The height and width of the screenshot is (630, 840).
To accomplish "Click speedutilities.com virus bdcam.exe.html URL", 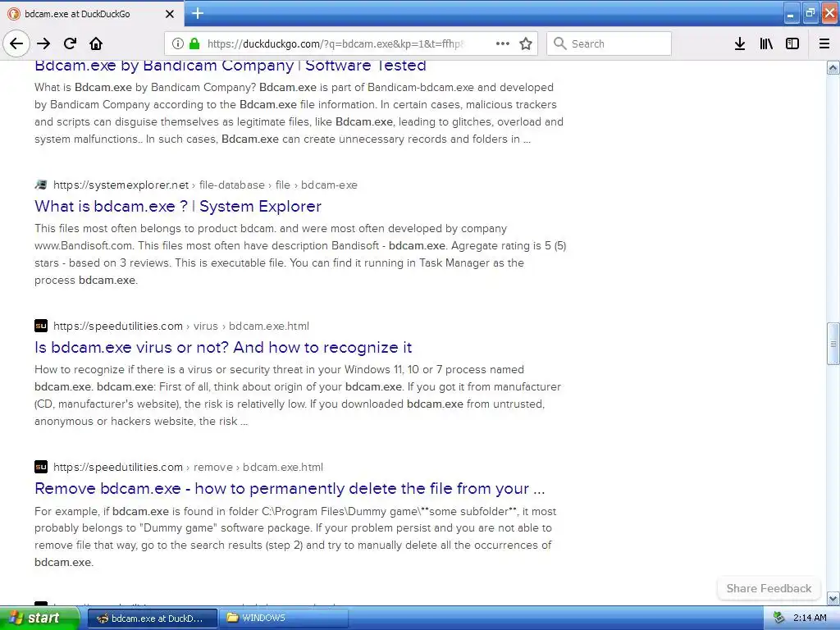I will point(181,326).
